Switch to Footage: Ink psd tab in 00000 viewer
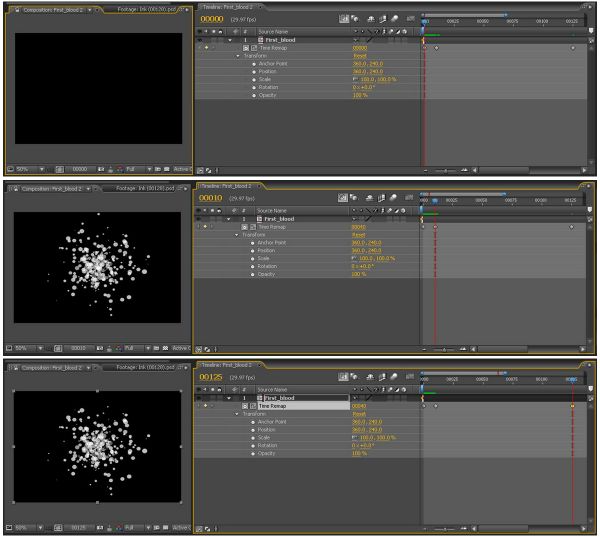Screen dimensions: 600x537 147,10
